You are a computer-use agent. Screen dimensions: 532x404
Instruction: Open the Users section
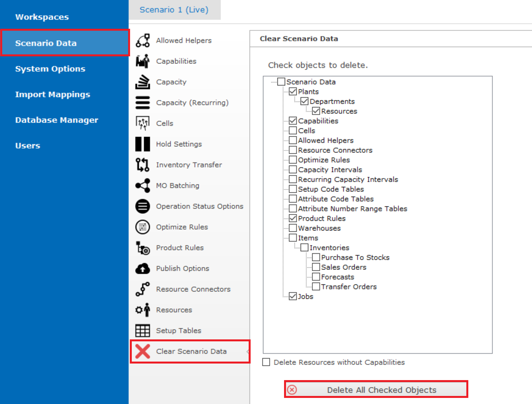point(28,146)
